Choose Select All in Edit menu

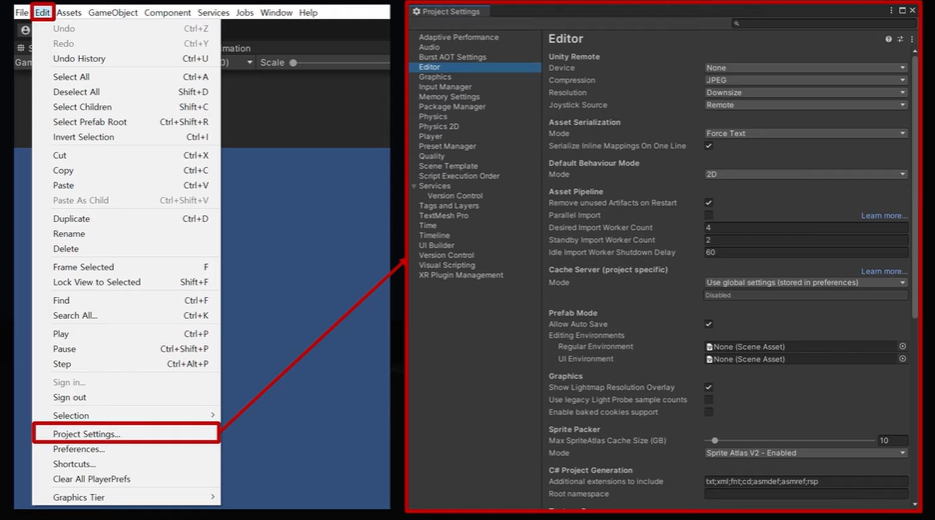(x=126, y=77)
